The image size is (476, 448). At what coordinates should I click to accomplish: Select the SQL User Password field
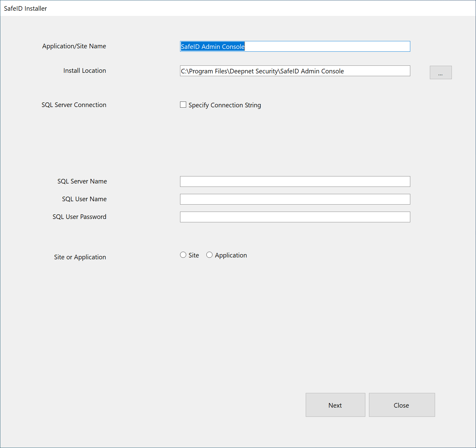(295, 217)
